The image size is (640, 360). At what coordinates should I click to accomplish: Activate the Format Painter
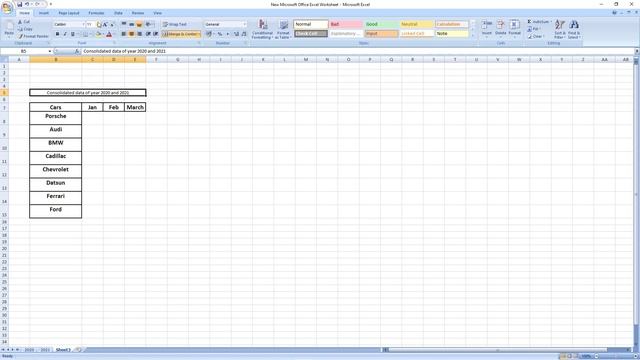pyautogui.click(x=33, y=36)
